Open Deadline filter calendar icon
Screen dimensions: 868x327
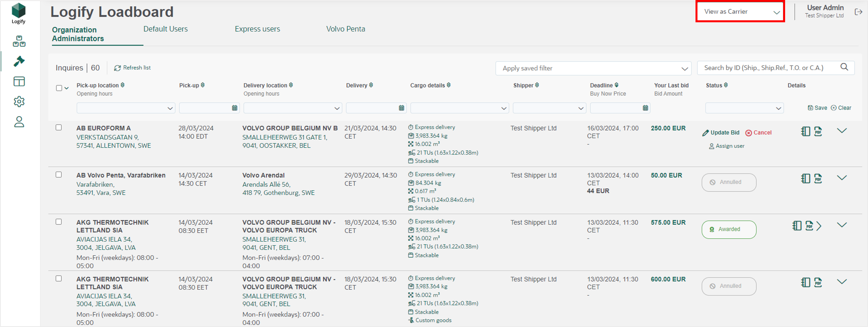(645, 108)
